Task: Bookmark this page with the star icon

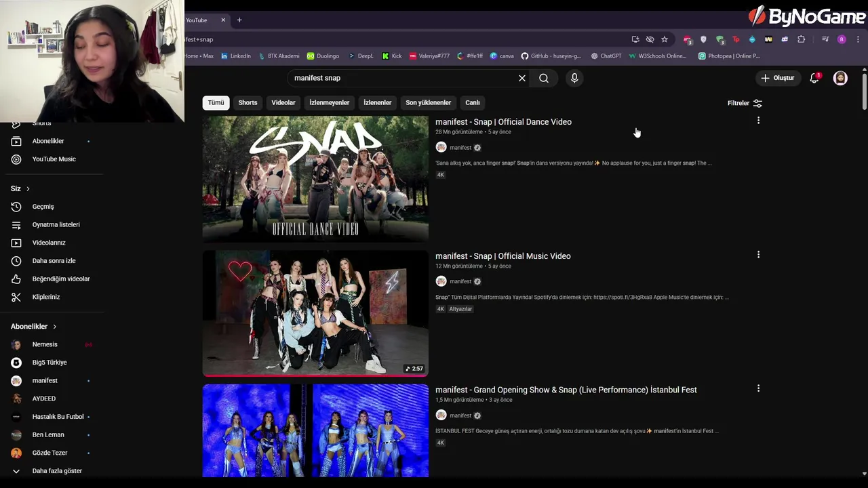Action: coord(665,39)
